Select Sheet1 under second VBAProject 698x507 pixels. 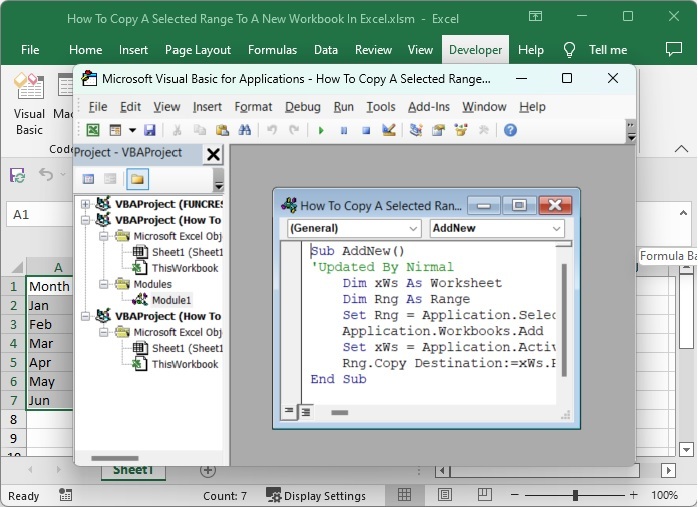(187, 348)
